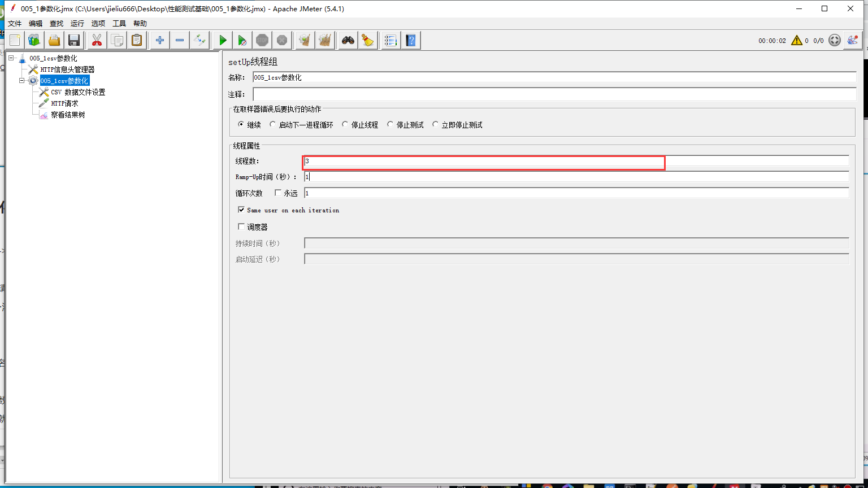Open search with binoculars icon
Viewport: 868px width, 488px height.
tap(348, 40)
